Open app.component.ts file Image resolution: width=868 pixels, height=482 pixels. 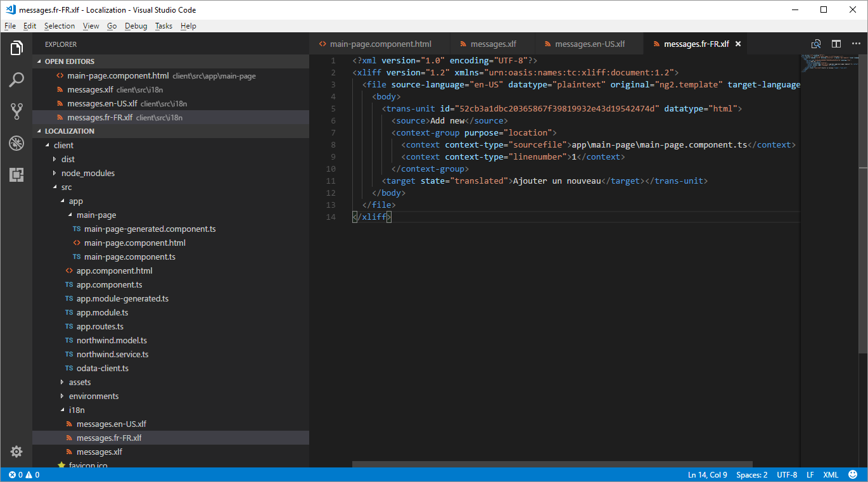click(x=170, y=284)
